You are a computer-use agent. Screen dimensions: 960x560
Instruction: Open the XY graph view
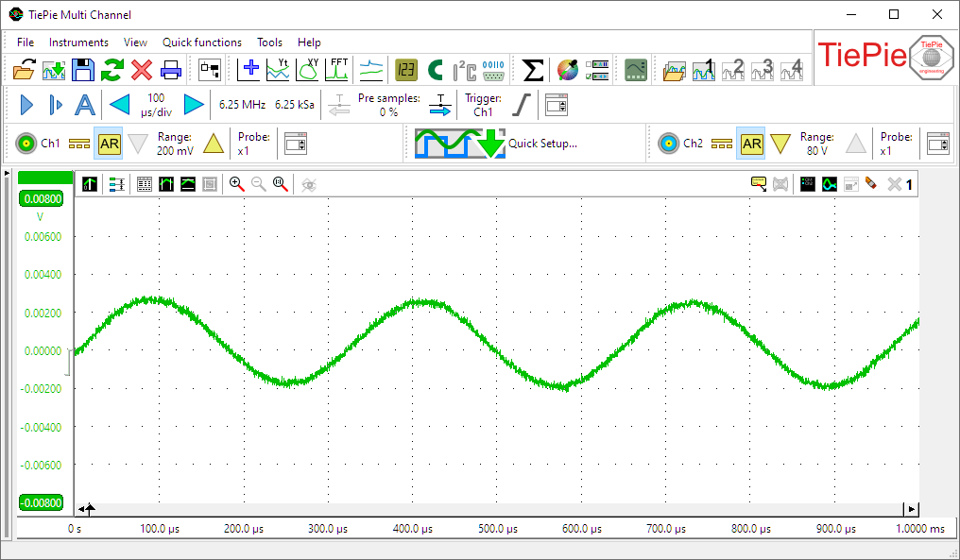309,70
